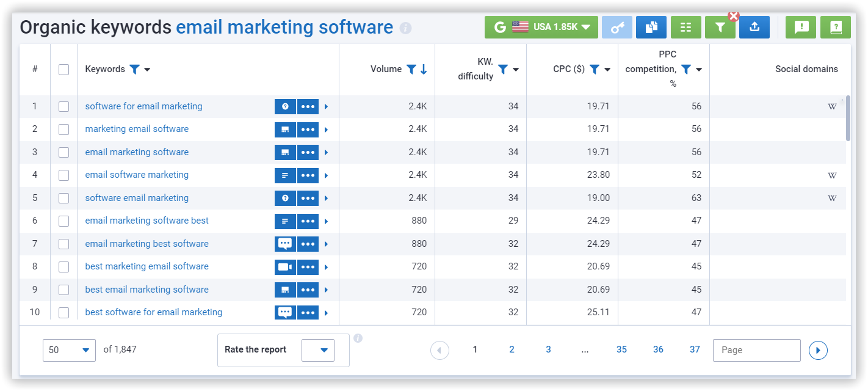Click the copy icon in toolbar

click(651, 27)
